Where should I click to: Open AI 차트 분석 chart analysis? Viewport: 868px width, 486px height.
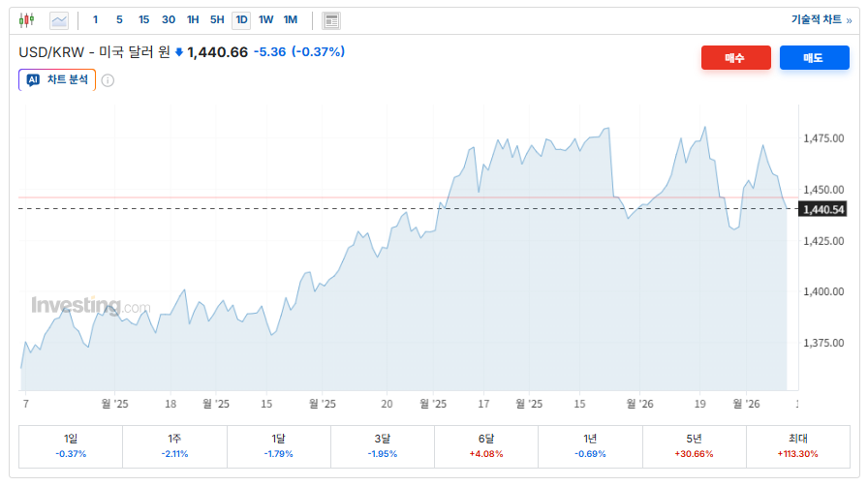pyautogui.click(x=57, y=79)
